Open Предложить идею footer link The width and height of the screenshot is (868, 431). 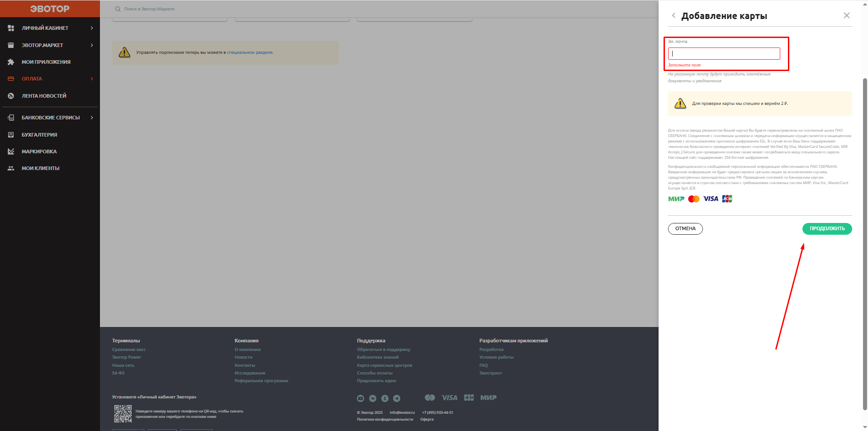pyautogui.click(x=376, y=381)
